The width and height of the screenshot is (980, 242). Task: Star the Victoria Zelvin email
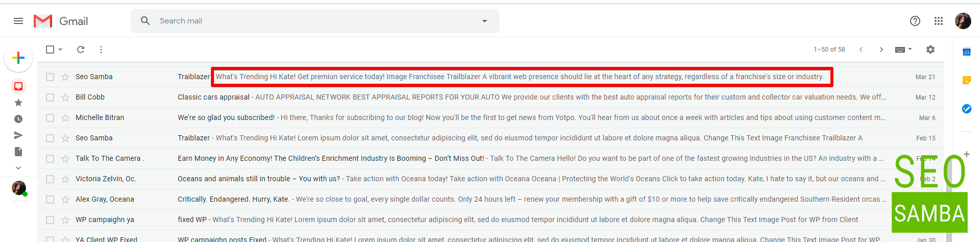[x=65, y=179]
